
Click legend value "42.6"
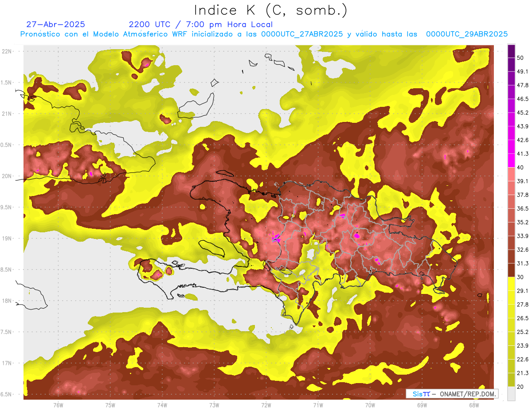click(523, 140)
